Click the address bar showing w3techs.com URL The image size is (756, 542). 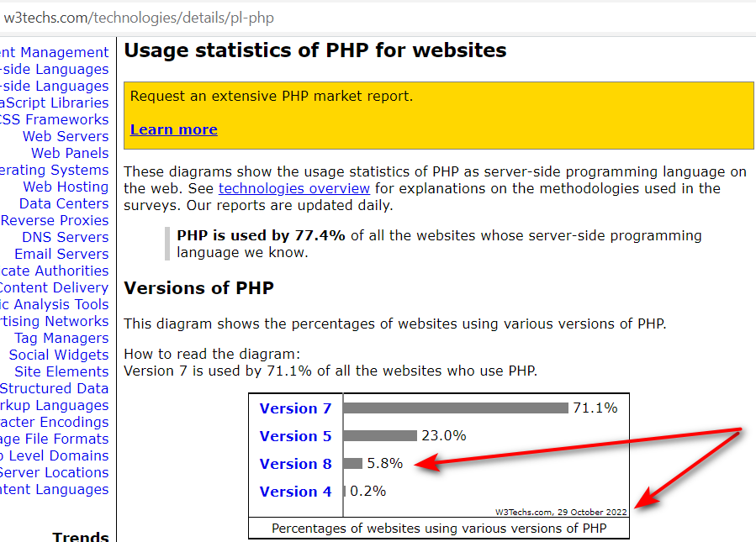[378, 18]
